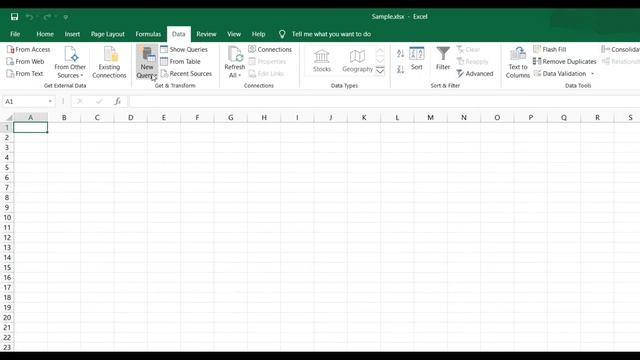640x360 pixels.
Task: Import data From Text
Action: 25,74
